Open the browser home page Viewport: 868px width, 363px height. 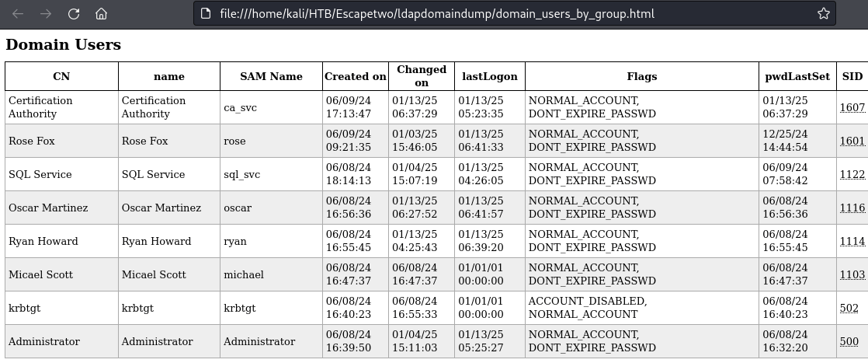point(101,14)
